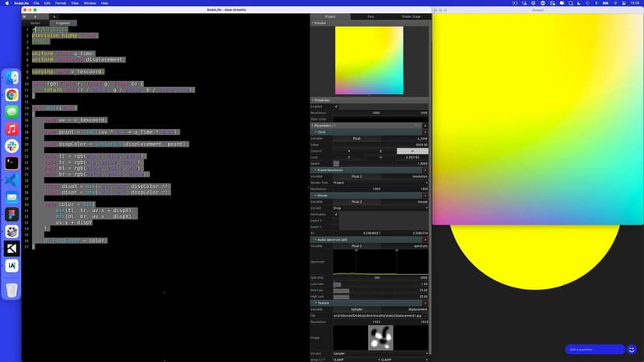644x362 pixels.
Task: Toggle the Enabled checkbox in Properties
Action: tap(336, 106)
